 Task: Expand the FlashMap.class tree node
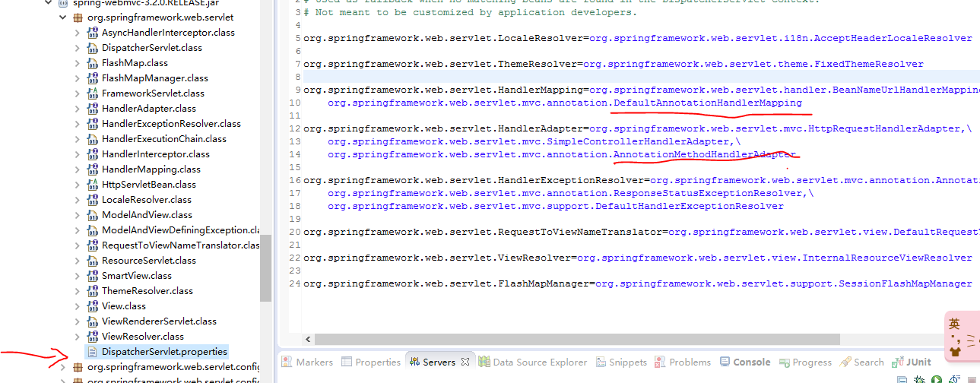77,63
